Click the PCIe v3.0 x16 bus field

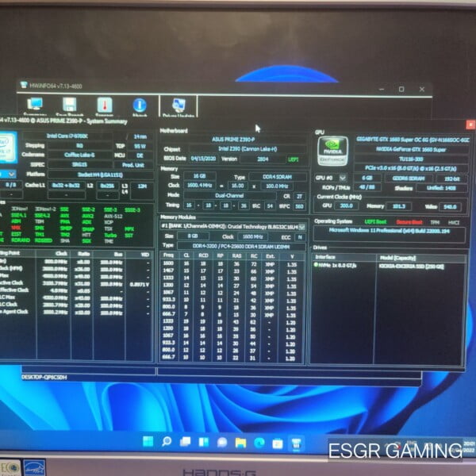coord(411,168)
